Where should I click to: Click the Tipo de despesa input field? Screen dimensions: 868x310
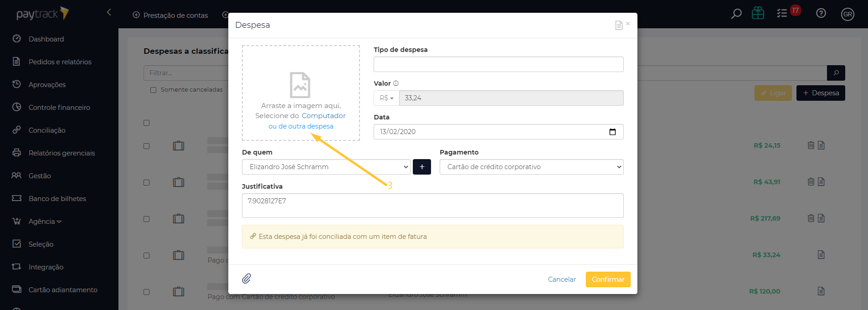coord(498,64)
